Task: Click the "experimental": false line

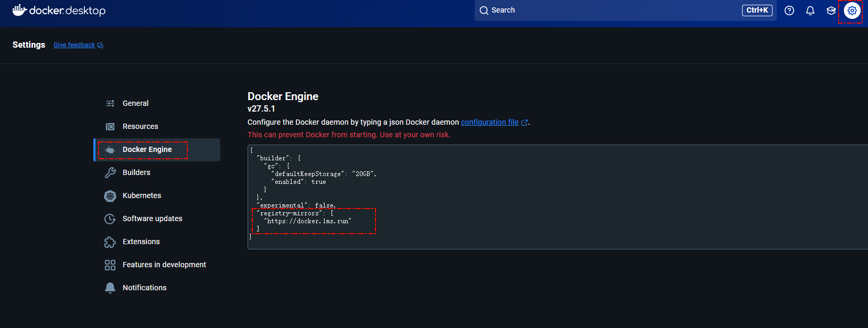Action: 296,205
